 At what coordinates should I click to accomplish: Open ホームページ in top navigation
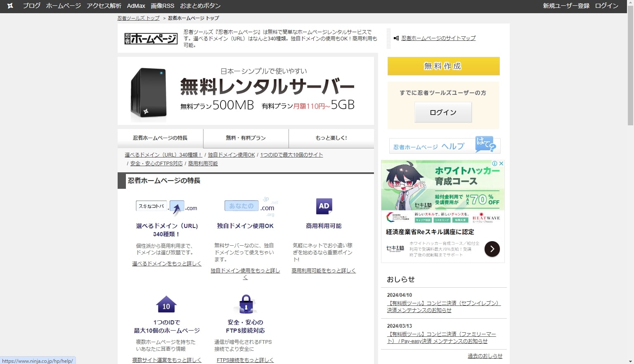tap(64, 6)
